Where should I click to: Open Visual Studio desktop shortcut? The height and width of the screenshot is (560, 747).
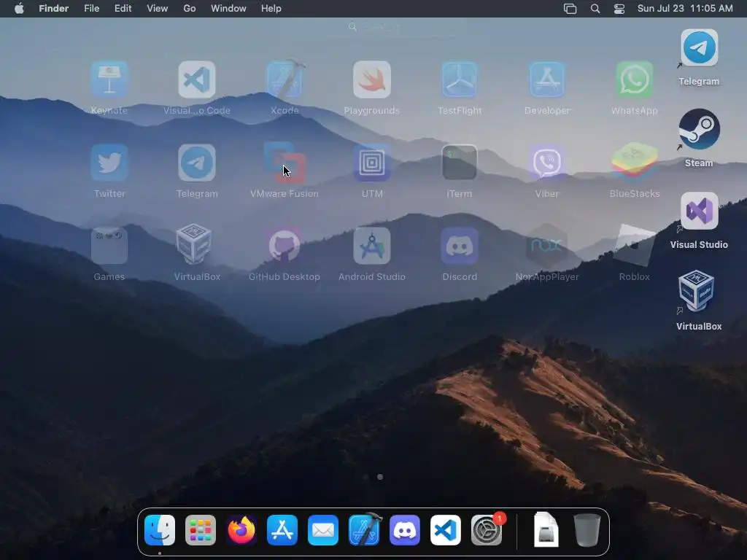pyautogui.click(x=700, y=211)
